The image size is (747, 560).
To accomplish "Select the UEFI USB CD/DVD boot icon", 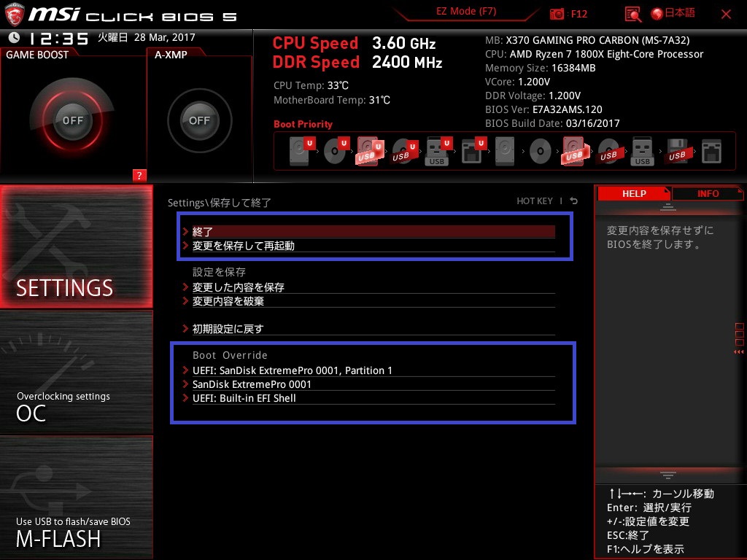I will click(405, 152).
